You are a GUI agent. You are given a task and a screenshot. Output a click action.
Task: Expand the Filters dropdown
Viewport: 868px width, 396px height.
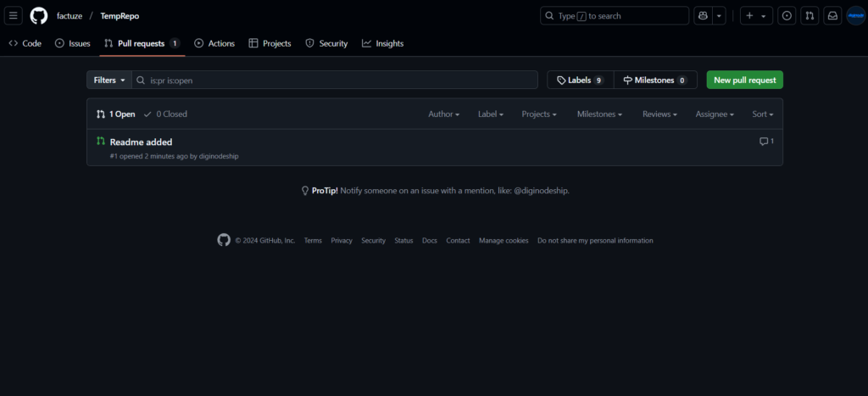pos(109,80)
